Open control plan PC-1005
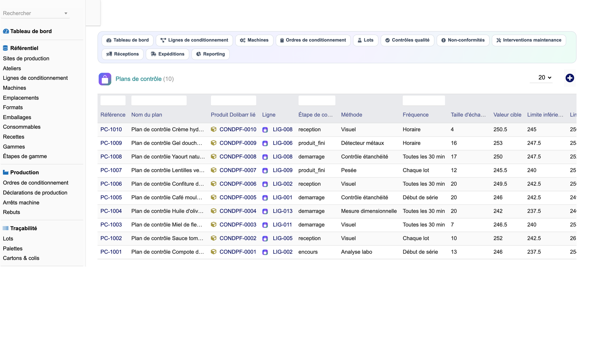The image size is (589, 364). tap(111, 197)
